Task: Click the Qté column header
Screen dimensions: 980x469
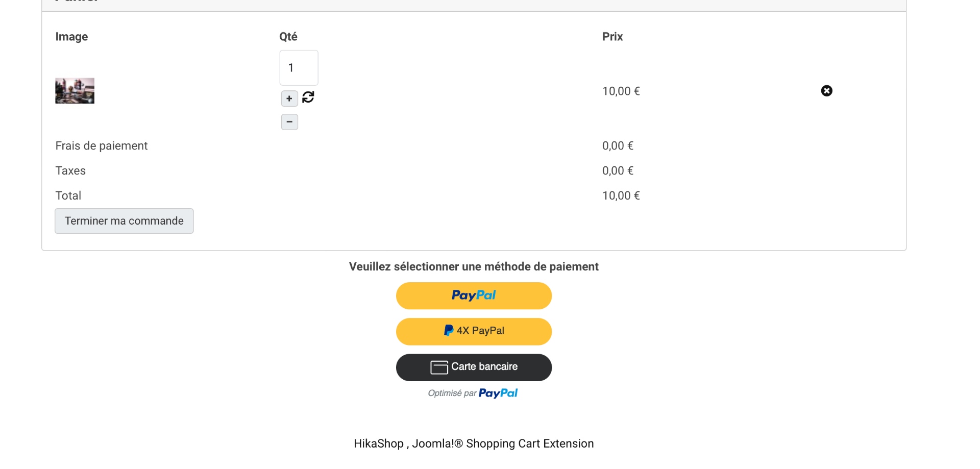Action: (288, 37)
